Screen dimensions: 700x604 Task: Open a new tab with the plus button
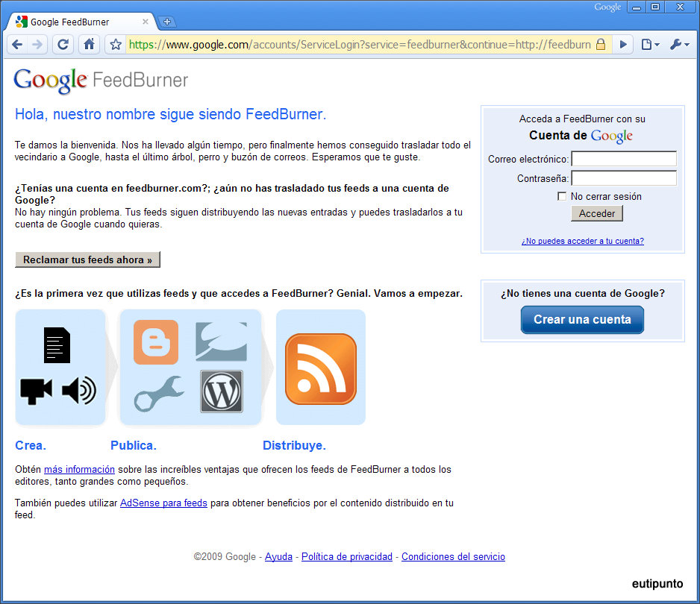pos(167,22)
